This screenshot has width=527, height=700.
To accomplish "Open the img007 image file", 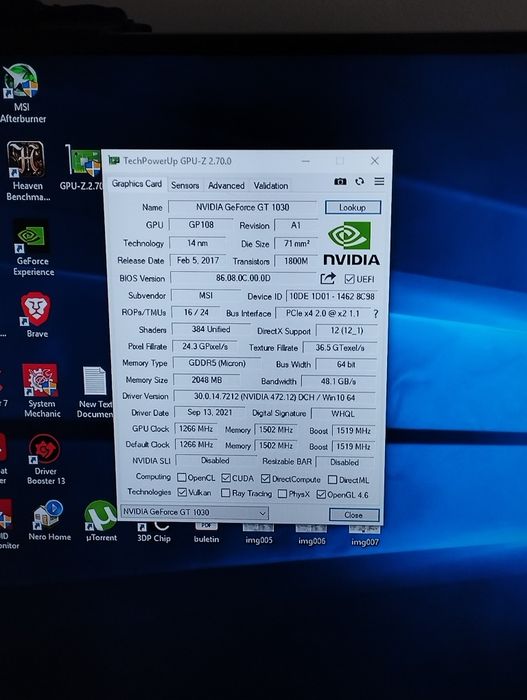I will [364, 536].
